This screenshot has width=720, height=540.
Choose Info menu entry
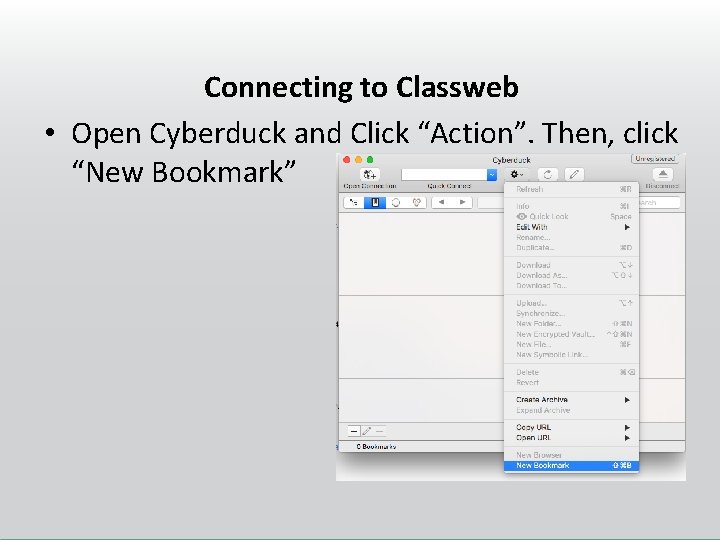(x=571, y=206)
